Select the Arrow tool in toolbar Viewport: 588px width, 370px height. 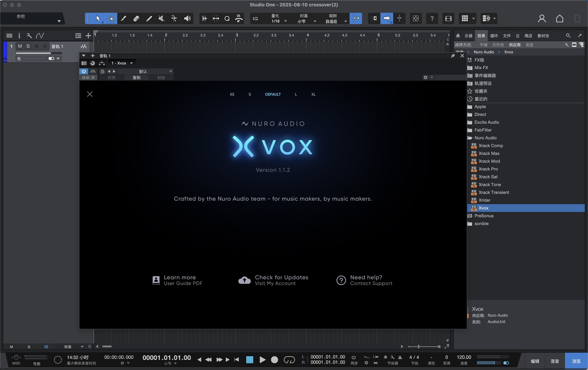point(98,19)
